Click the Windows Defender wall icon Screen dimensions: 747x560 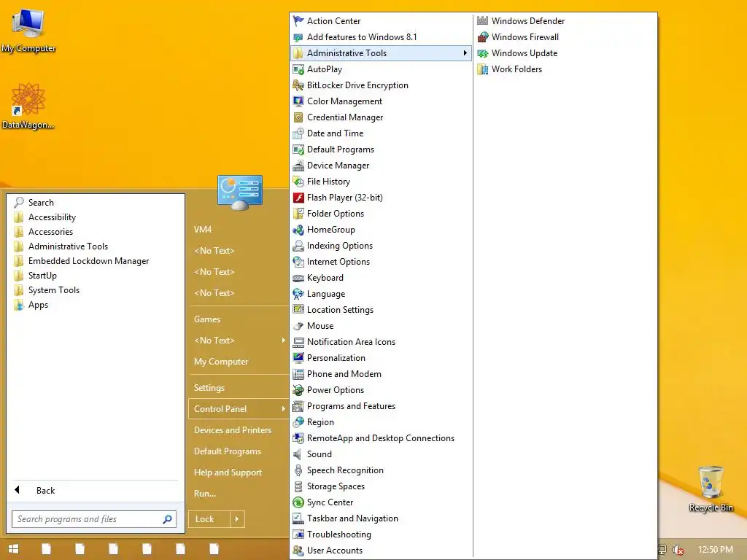[x=483, y=21]
